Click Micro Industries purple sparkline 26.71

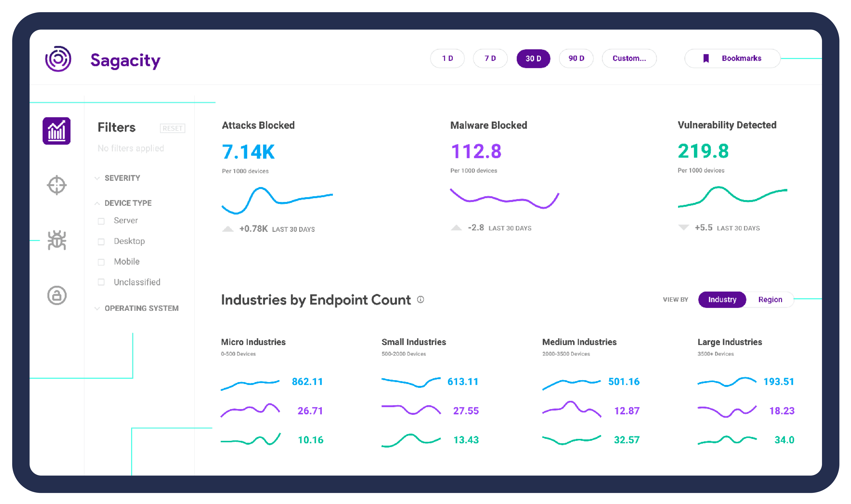[x=250, y=410]
